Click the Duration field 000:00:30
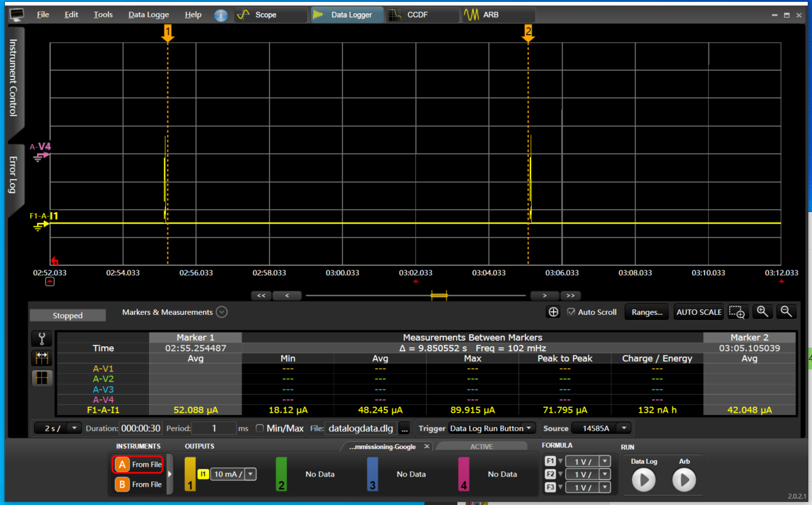This screenshot has height=505, width=812. [141, 428]
